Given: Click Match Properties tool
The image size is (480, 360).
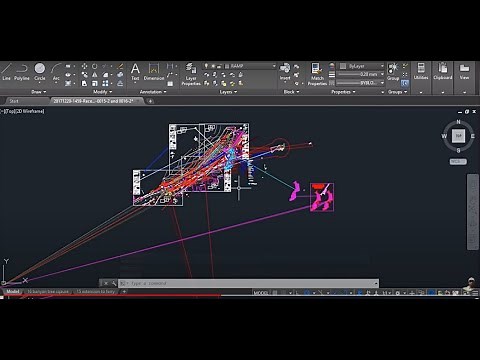Looking at the screenshot, I should [317, 74].
